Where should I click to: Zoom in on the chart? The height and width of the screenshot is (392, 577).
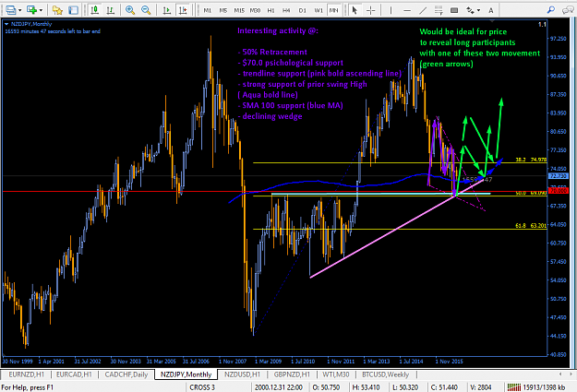[x=130, y=10]
